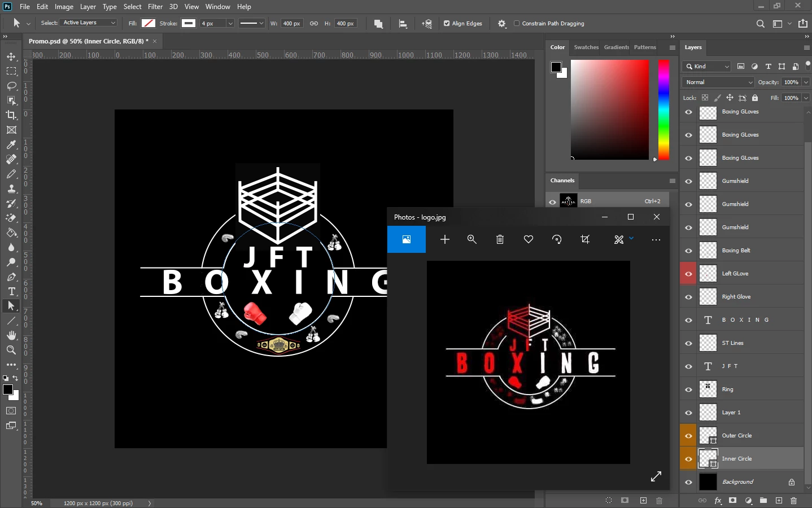Open the gear path options menu

(502, 24)
